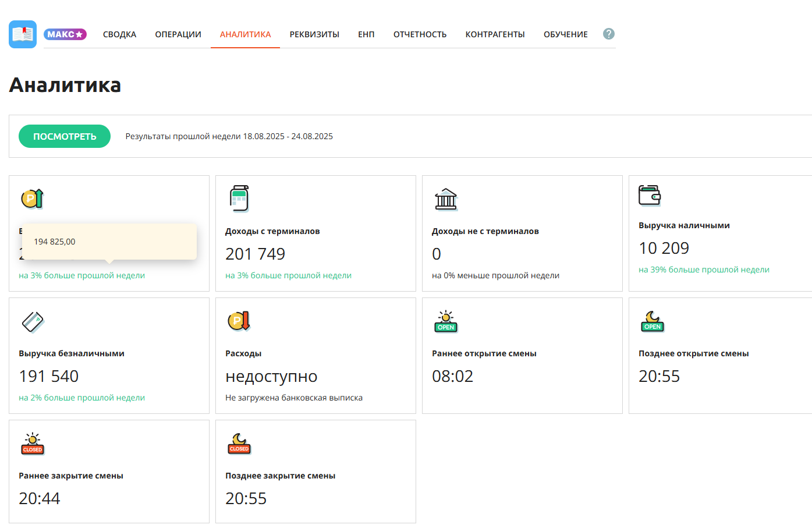The height and width of the screenshot is (528, 812).
Task: Open the КОНТРАГЕНТЫ tab
Action: click(x=495, y=34)
